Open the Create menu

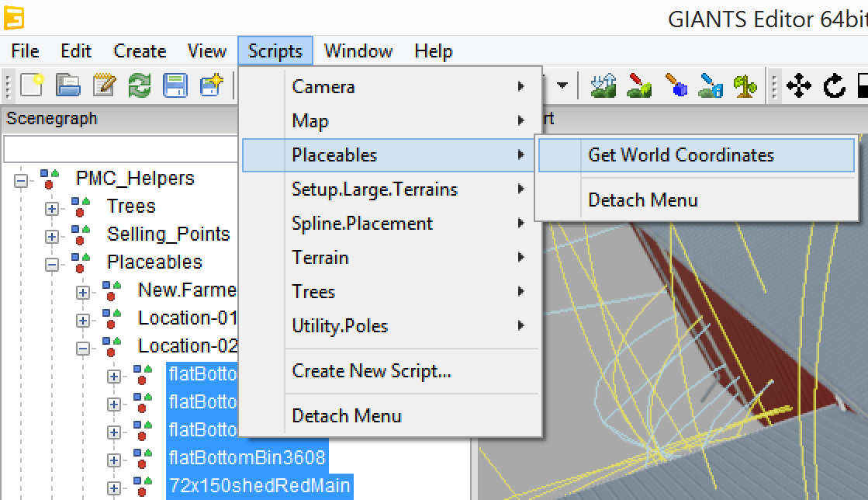[140, 51]
